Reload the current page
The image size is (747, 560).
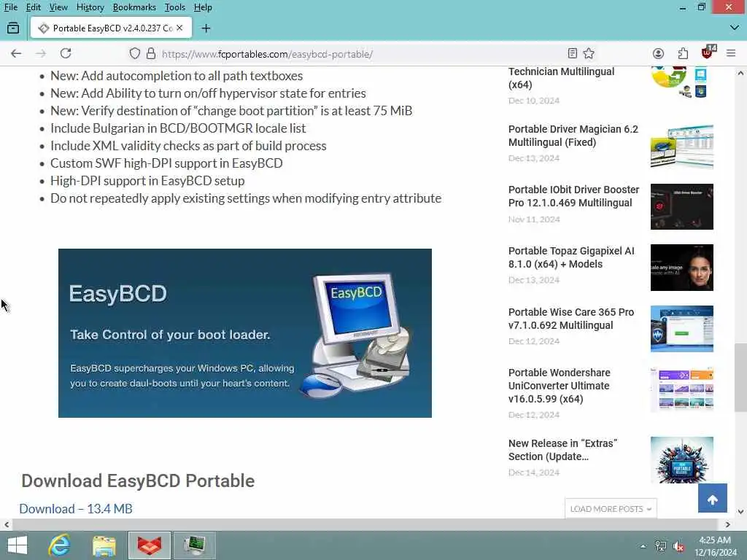click(x=66, y=53)
